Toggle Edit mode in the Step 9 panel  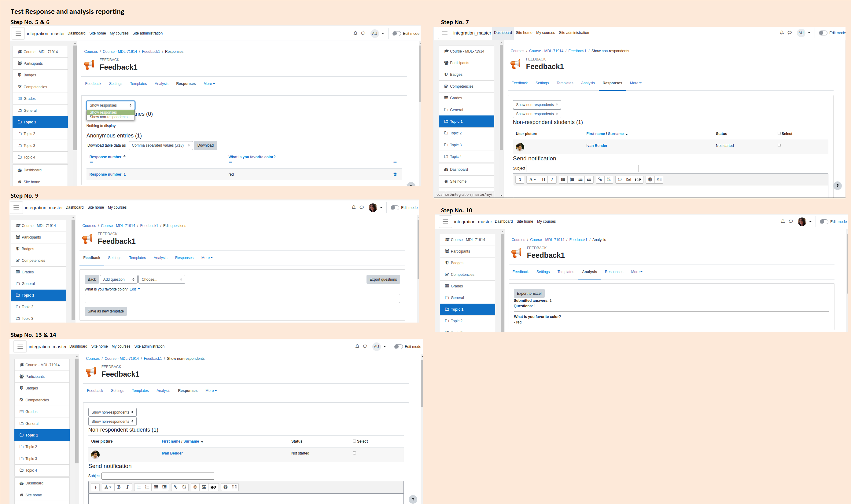point(395,207)
